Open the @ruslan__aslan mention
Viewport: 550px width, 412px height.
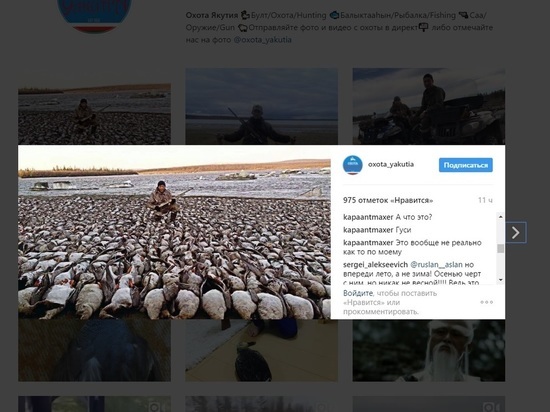(436, 264)
